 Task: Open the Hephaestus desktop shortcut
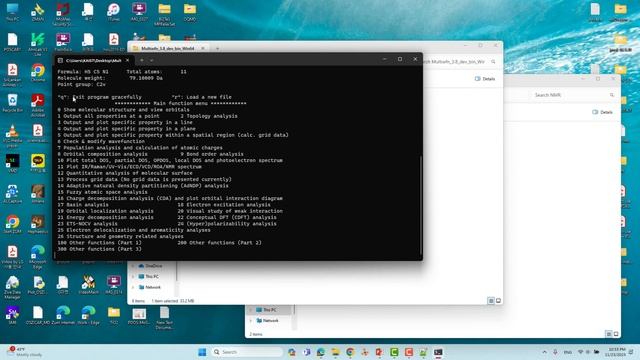coord(38,224)
